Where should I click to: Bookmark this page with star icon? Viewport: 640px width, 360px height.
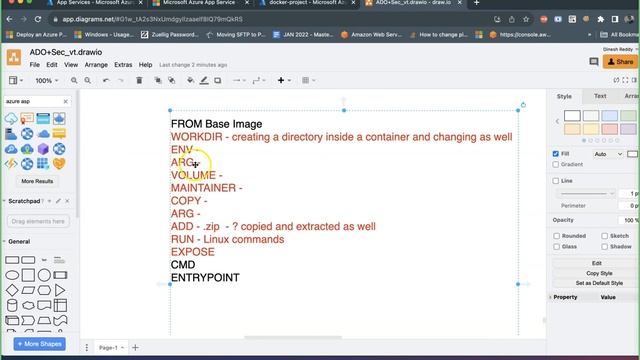tap(526, 19)
